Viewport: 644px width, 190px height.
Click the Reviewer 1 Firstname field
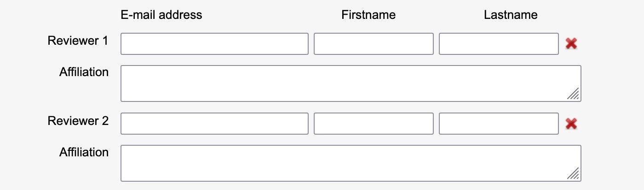(374, 44)
